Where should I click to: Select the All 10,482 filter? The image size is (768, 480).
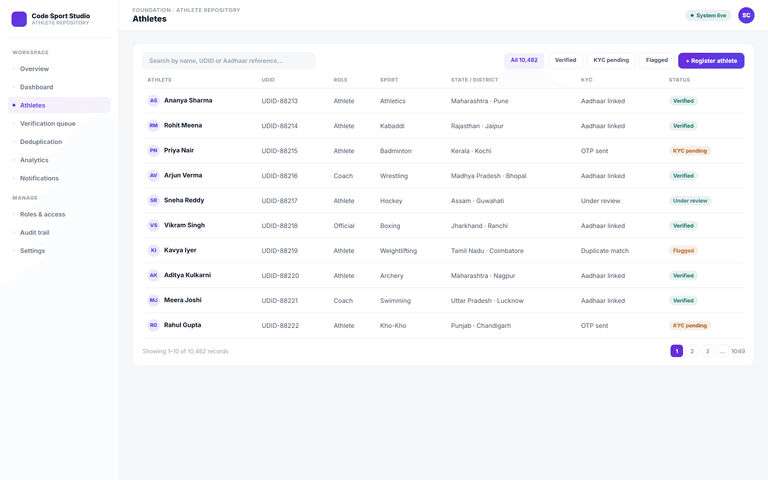524,60
